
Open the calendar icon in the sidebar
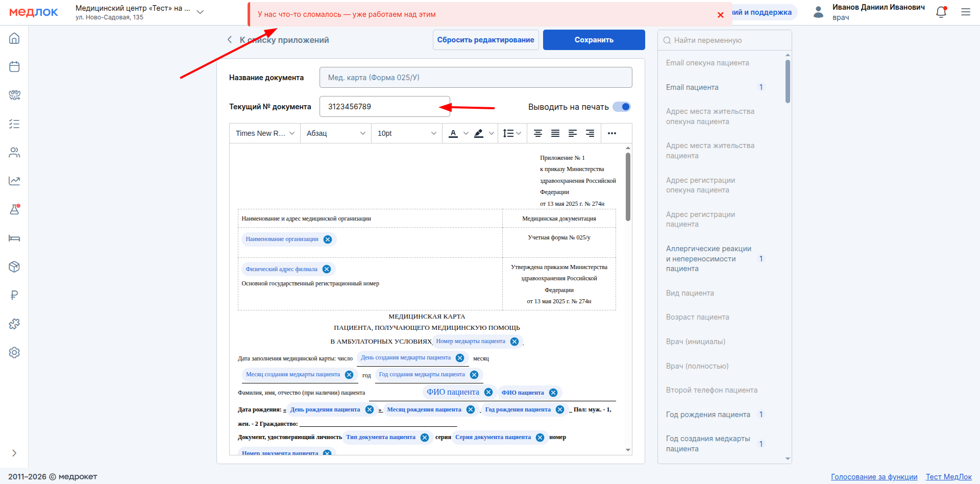(14, 67)
